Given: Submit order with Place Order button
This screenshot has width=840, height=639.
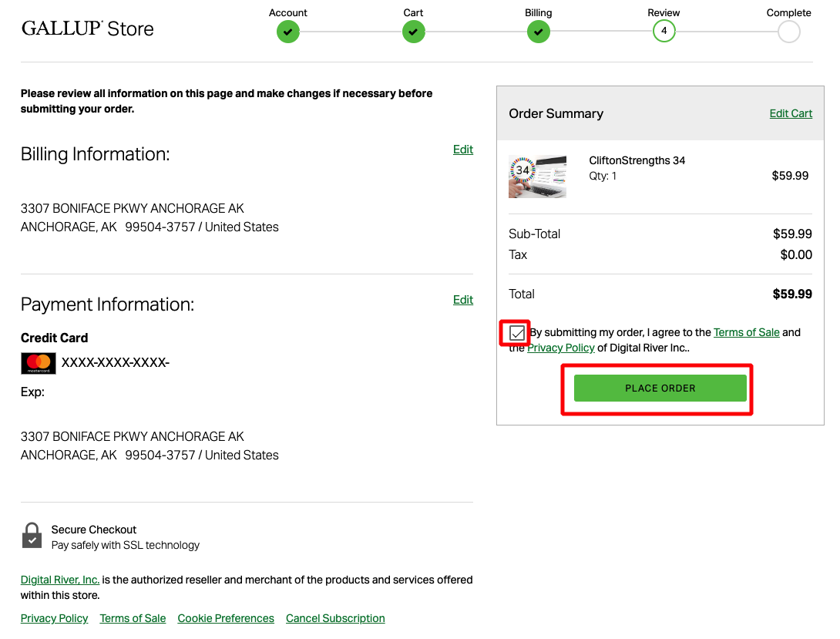Looking at the screenshot, I should click(660, 388).
